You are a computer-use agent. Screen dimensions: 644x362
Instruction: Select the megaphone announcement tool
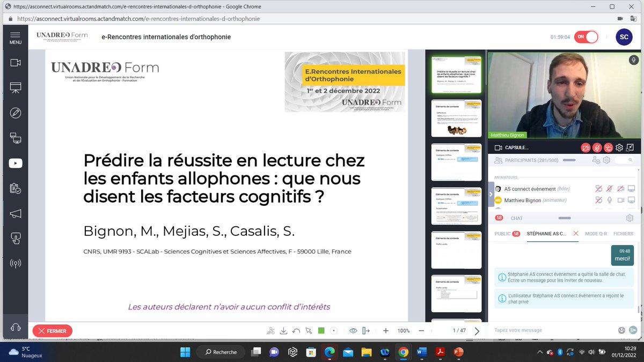(x=15, y=214)
